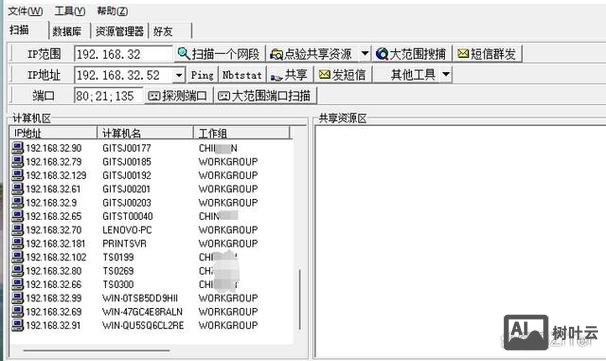The image size is (606, 361).
Task: Sort by the 计算机名 column header
Action: click(145, 133)
